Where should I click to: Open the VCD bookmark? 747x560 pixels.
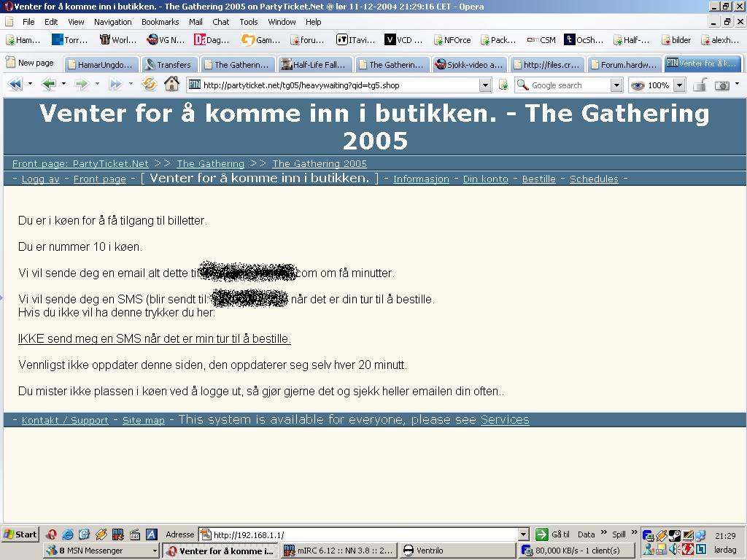403,40
